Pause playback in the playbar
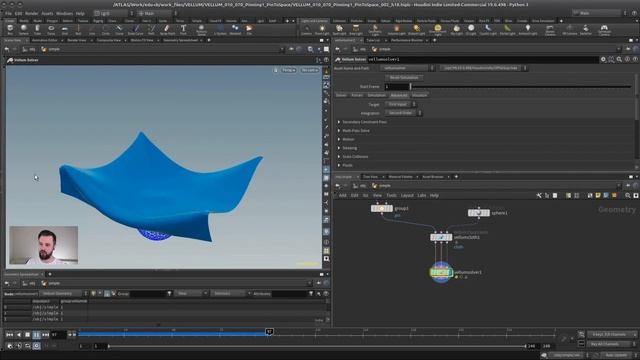 click(x=36, y=334)
